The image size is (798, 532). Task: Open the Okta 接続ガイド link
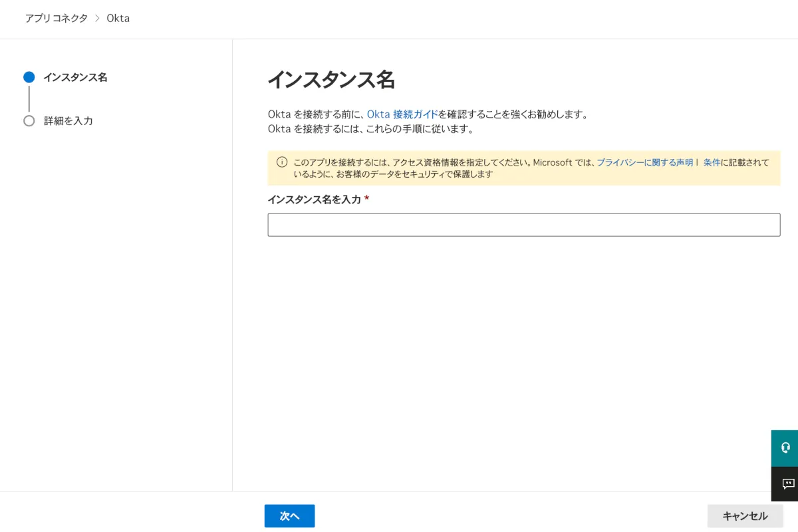click(402, 114)
